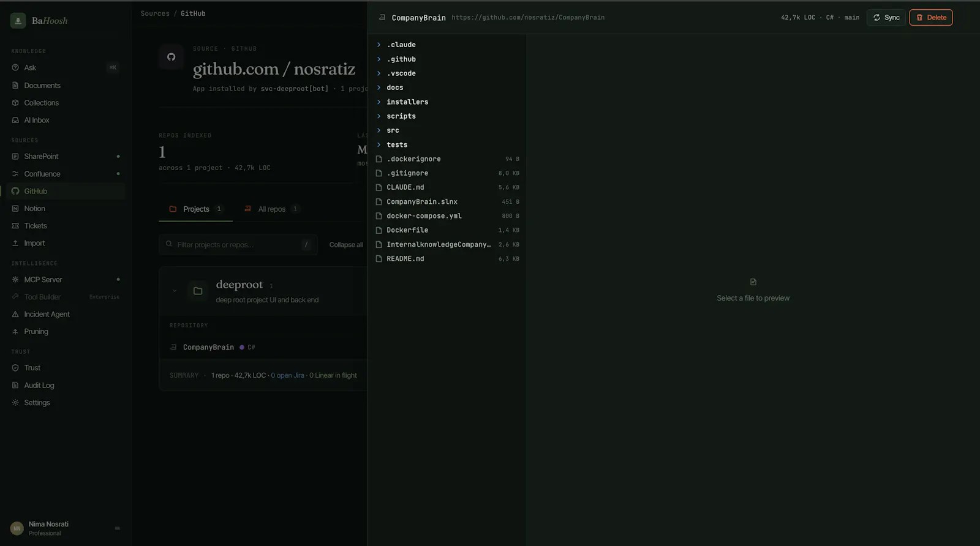Open AI Inbox in the sidebar
This screenshot has height=546, width=980.
[66, 121]
